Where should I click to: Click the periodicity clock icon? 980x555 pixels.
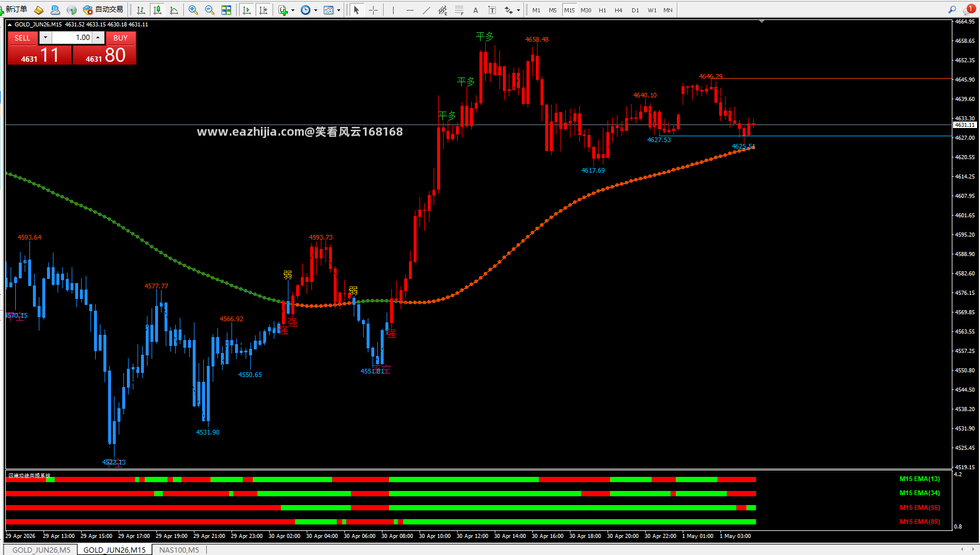[306, 10]
